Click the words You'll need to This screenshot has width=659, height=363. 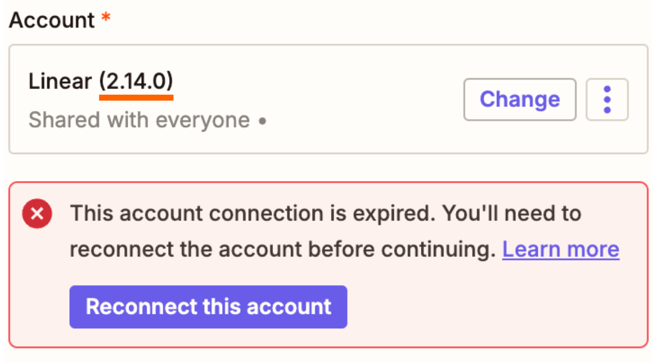pyautogui.click(x=512, y=213)
